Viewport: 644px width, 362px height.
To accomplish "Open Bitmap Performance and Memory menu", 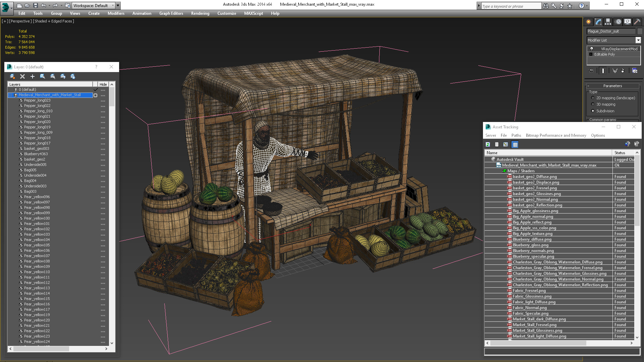I will pos(556,135).
